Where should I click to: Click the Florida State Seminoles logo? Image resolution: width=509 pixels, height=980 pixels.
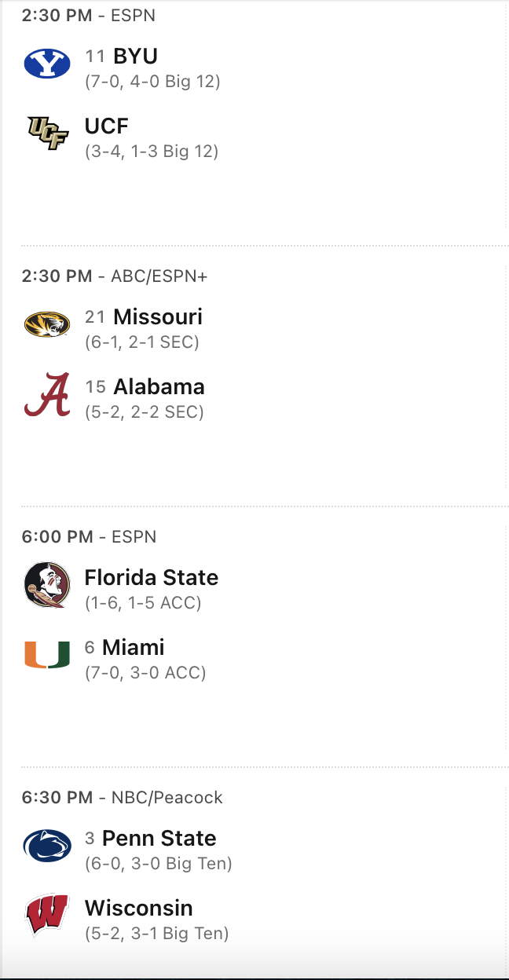(x=46, y=585)
